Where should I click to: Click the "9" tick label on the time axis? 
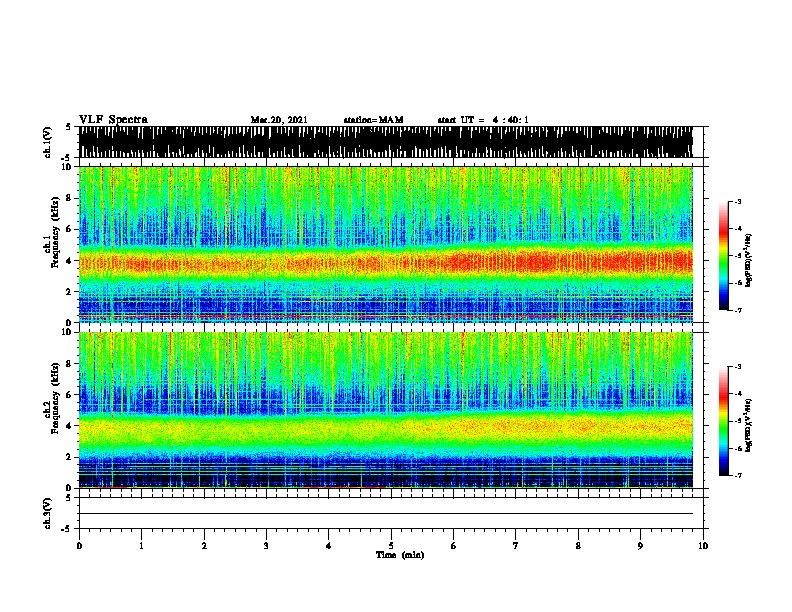(x=640, y=546)
